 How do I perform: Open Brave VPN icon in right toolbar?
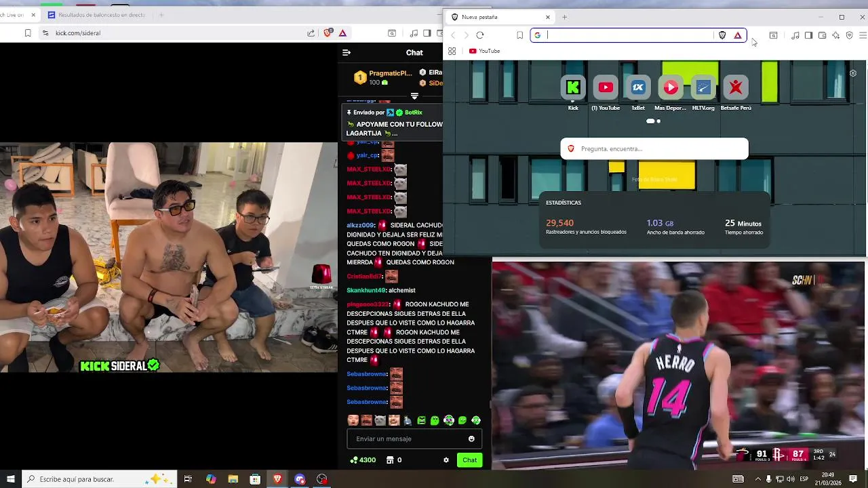[849, 35]
